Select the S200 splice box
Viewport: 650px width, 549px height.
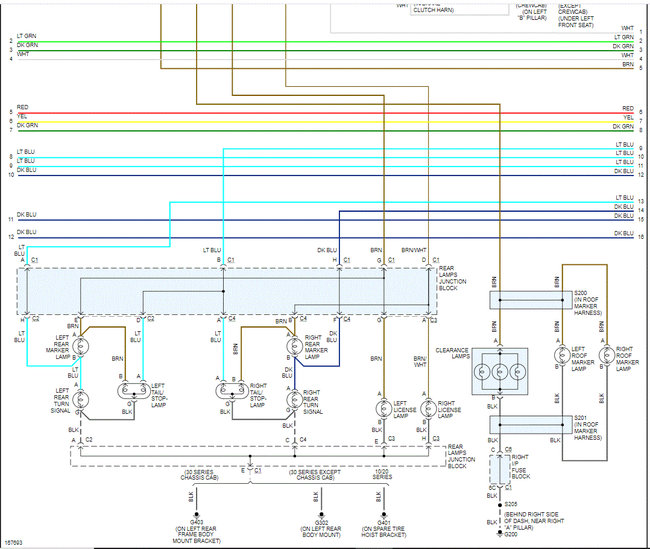tap(531, 300)
